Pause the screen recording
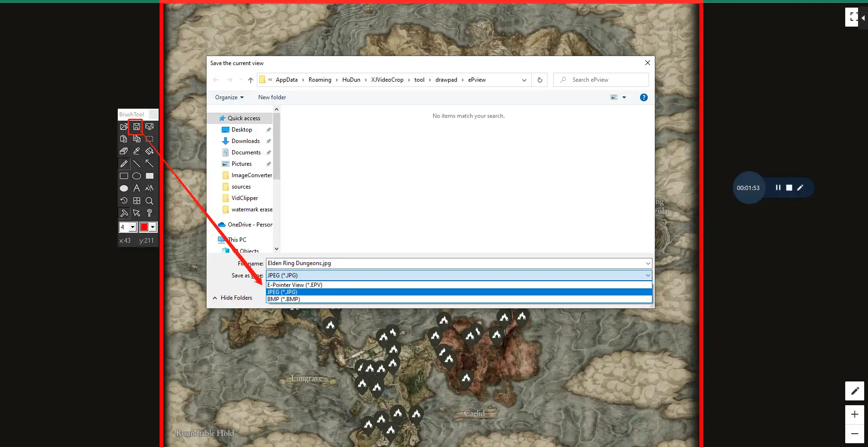Viewport: 868px width, 447px height. point(778,188)
